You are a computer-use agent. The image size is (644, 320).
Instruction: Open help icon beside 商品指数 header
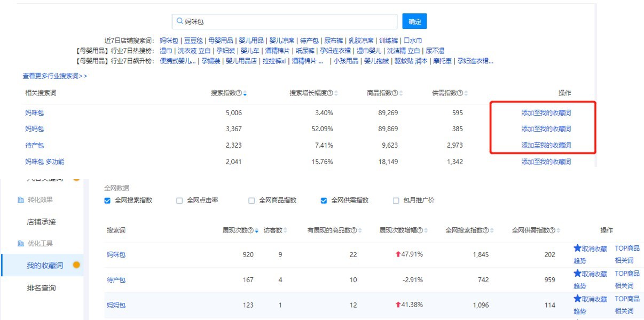click(x=395, y=93)
